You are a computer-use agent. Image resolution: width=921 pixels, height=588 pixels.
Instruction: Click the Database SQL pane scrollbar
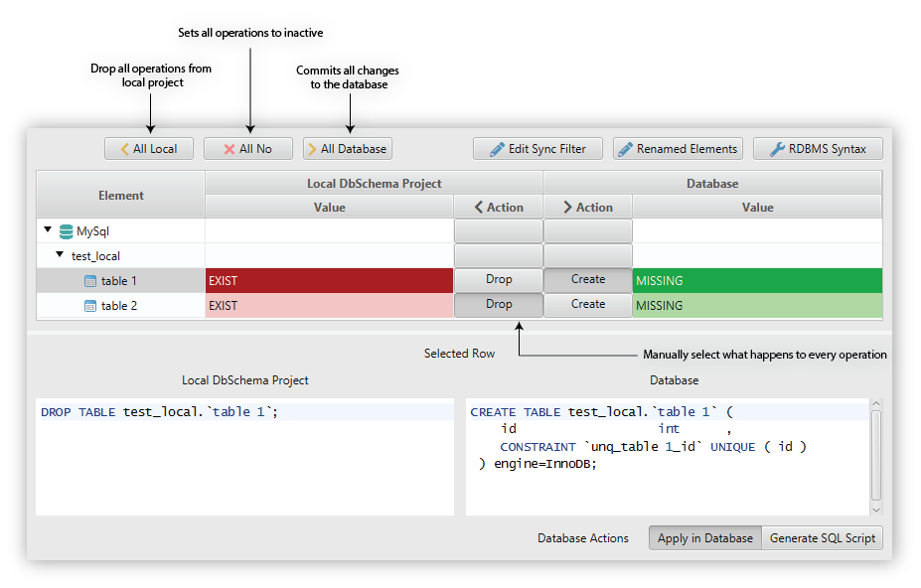875,455
